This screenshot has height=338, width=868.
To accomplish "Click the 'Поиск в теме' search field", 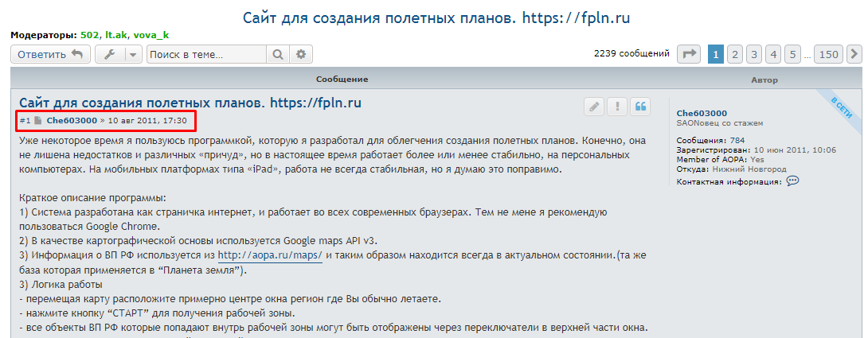I will [205, 55].
